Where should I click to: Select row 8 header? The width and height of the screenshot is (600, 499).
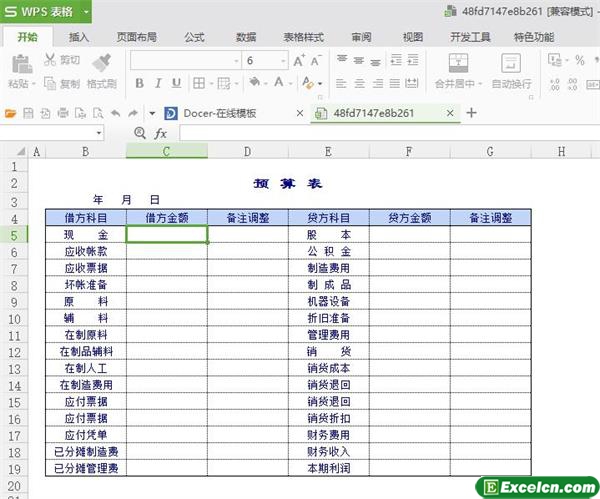tap(14, 286)
